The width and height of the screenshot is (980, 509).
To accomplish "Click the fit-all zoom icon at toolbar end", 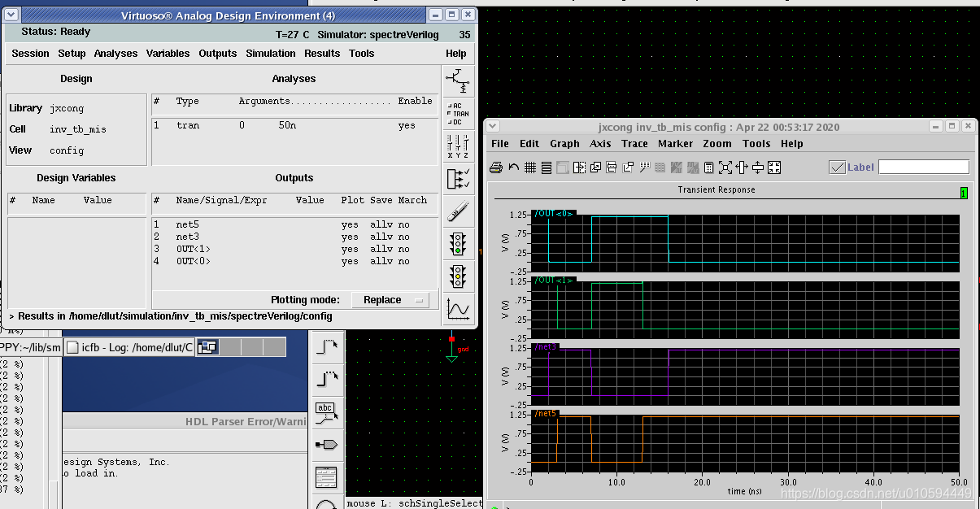I will point(774,167).
